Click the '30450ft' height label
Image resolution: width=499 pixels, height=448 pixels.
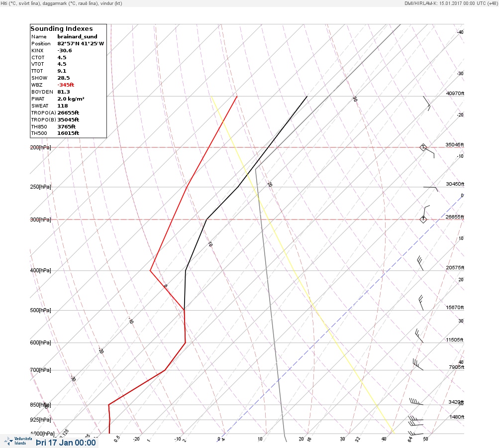point(455,184)
